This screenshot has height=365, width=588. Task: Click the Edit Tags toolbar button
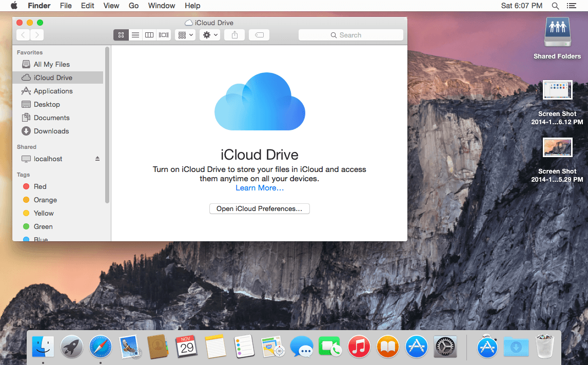pos(259,35)
